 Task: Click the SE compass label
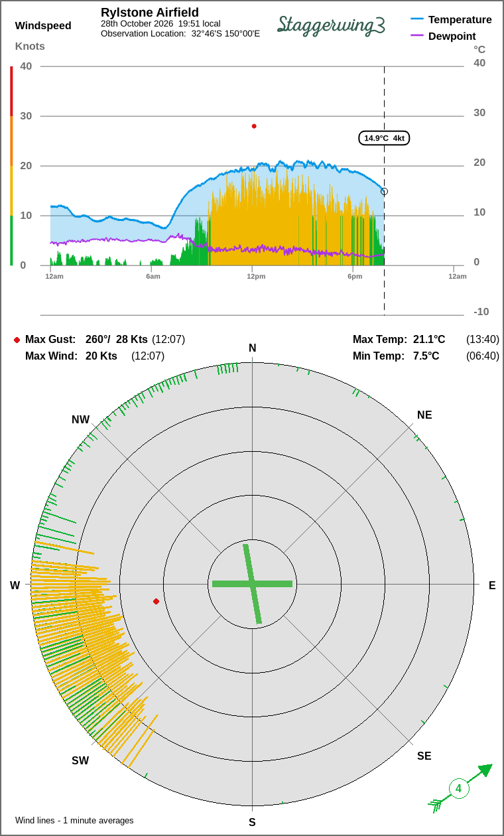point(424,756)
